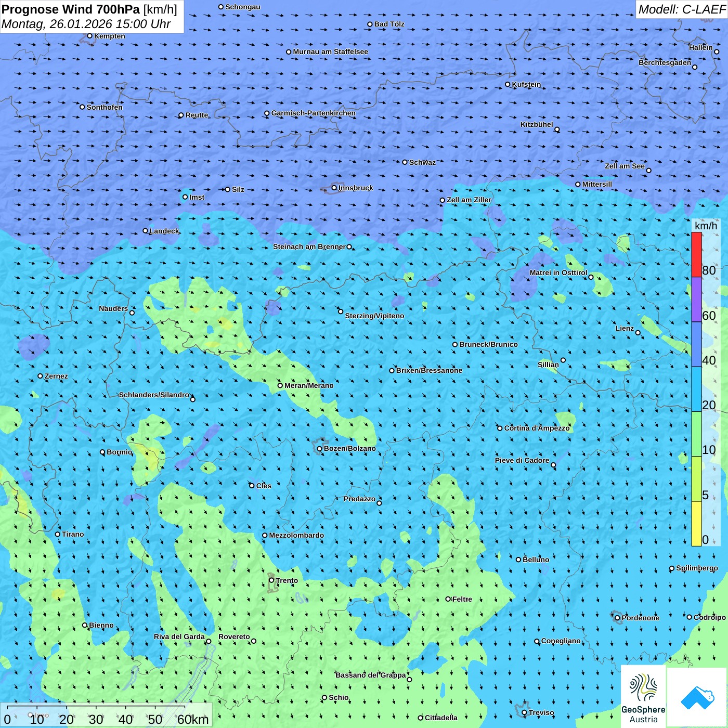The height and width of the screenshot is (728, 728).
Task: Click the "Landeck" city label
Action: [164, 231]
